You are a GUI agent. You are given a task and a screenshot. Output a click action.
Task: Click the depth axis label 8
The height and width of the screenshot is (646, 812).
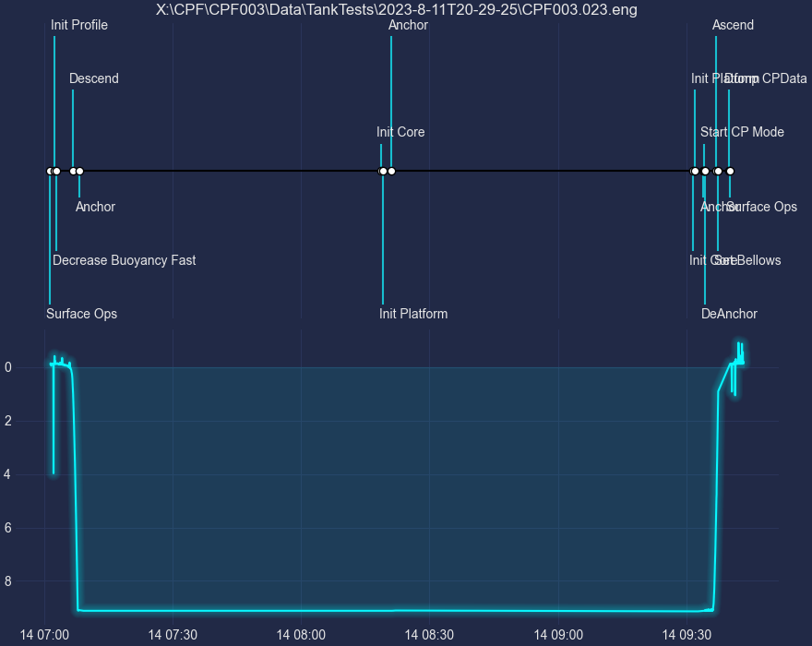coord(7,581)
